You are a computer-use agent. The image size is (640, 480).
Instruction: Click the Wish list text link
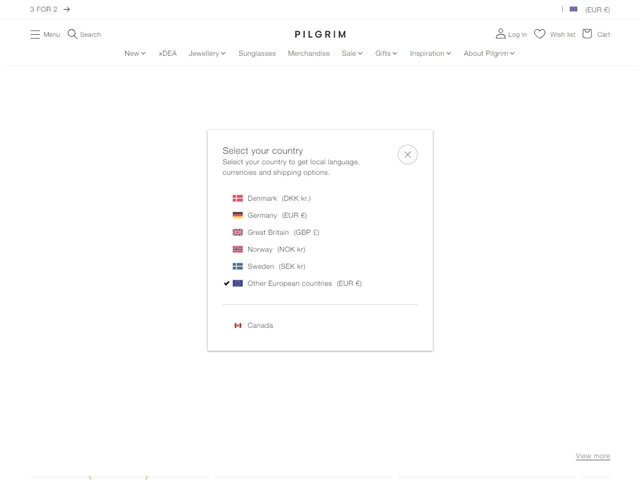coord(562,35)
